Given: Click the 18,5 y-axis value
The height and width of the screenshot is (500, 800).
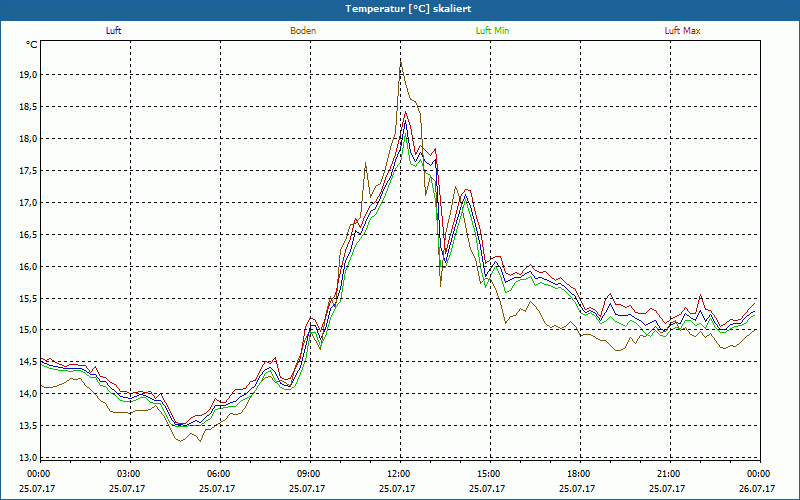Looking at the screenshot, I should [30, 107].
